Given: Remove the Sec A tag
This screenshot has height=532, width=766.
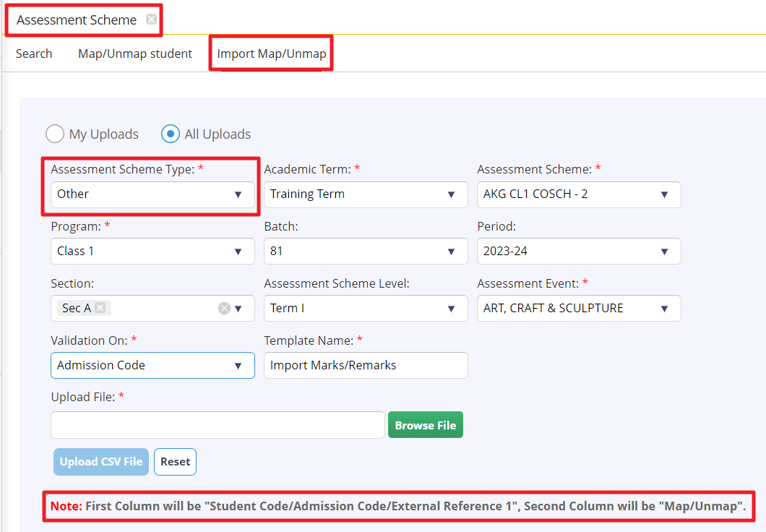Looking at the screenshot, I should pos(100,308).
